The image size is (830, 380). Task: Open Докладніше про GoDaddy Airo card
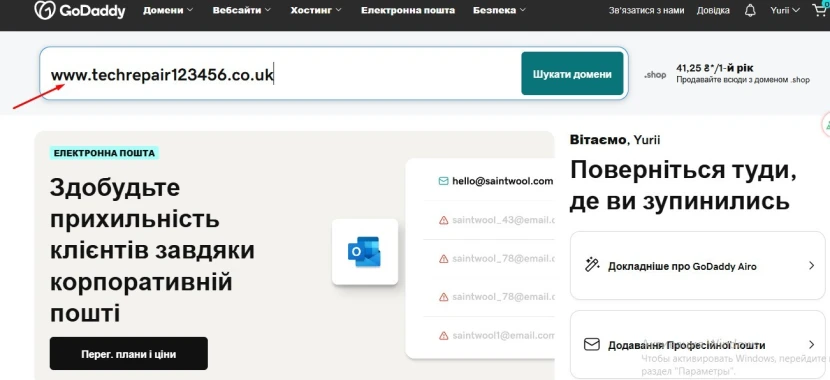698,266
